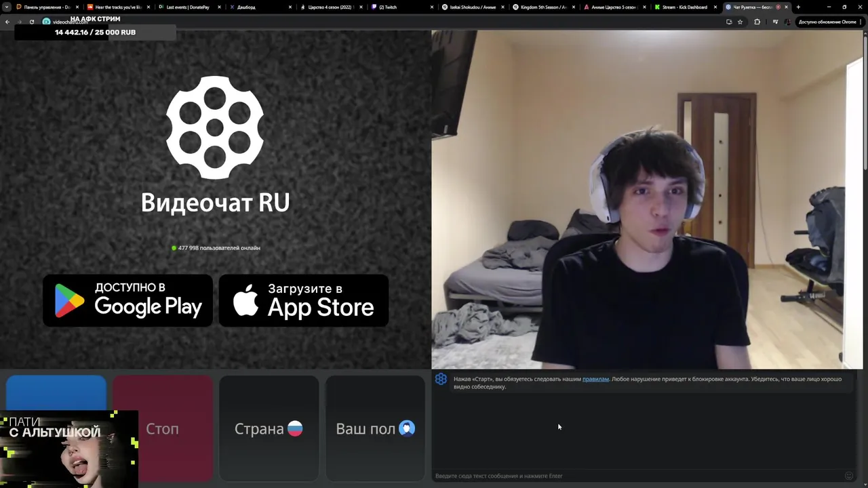
Task: Click Доступно обновление Chrome button
Action: pyautogui.click(x=827, y=22)
